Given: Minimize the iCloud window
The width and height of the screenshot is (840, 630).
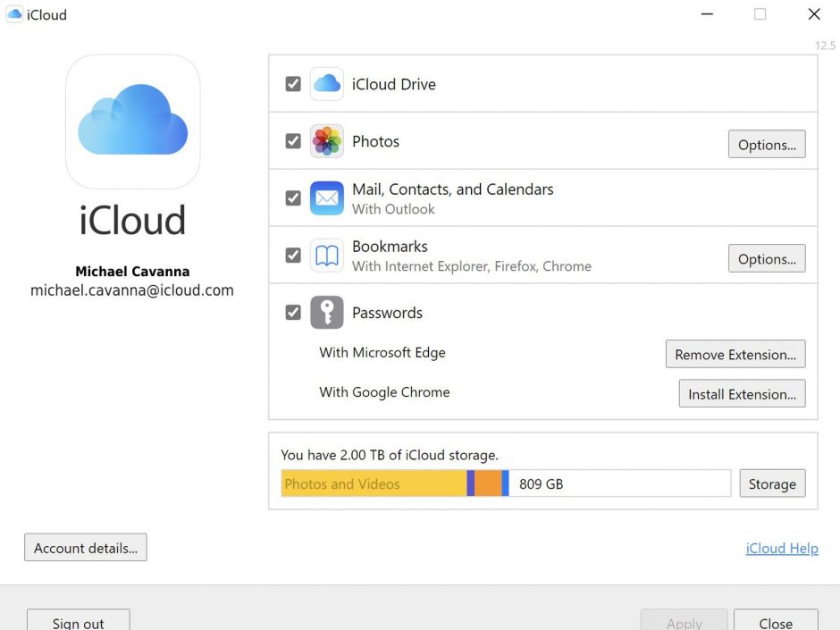Looking at the screenshot, I should pos(707,14).
